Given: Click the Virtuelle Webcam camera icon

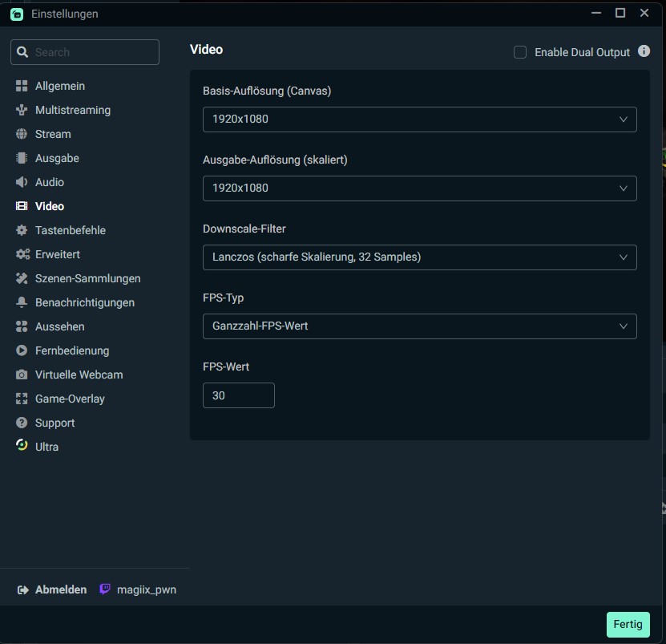Looking at the screenshot, I should tap(22, 375).
